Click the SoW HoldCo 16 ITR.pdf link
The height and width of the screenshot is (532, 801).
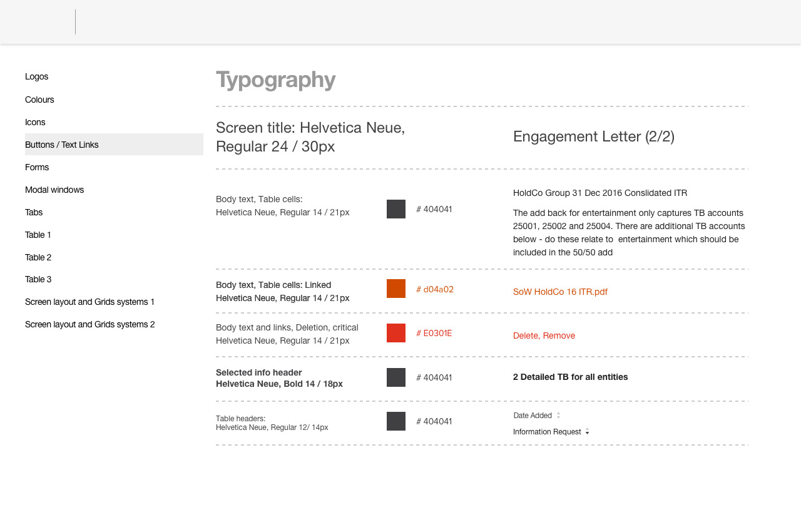(x=560, y=292)
